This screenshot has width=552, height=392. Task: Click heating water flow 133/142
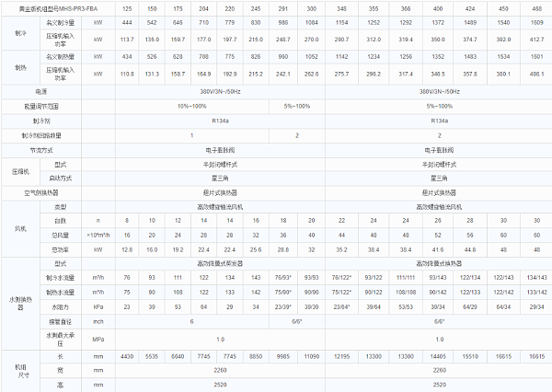click(537, 293)
